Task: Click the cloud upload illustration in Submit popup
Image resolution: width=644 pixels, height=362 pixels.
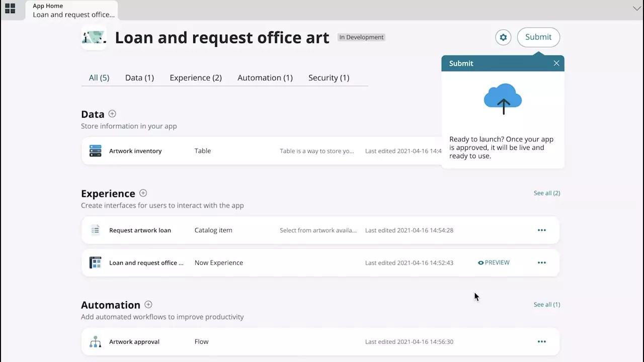Action: coord(503,99)
